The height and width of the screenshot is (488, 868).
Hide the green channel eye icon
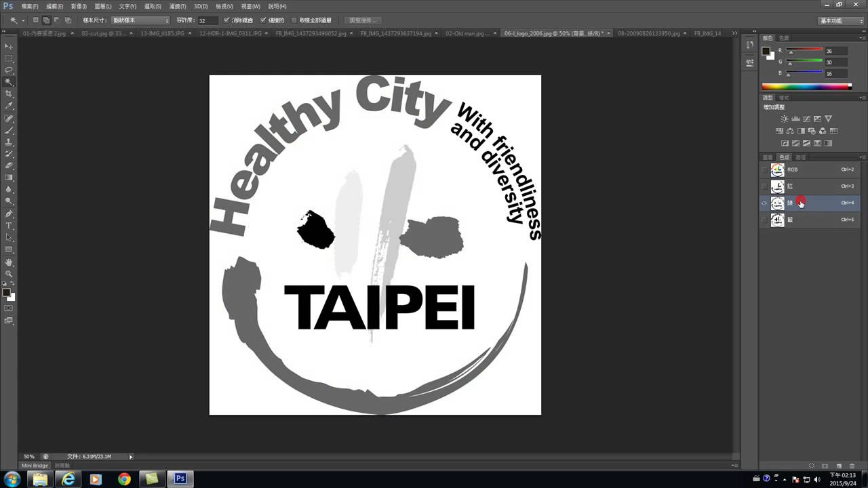pos(764,203)
